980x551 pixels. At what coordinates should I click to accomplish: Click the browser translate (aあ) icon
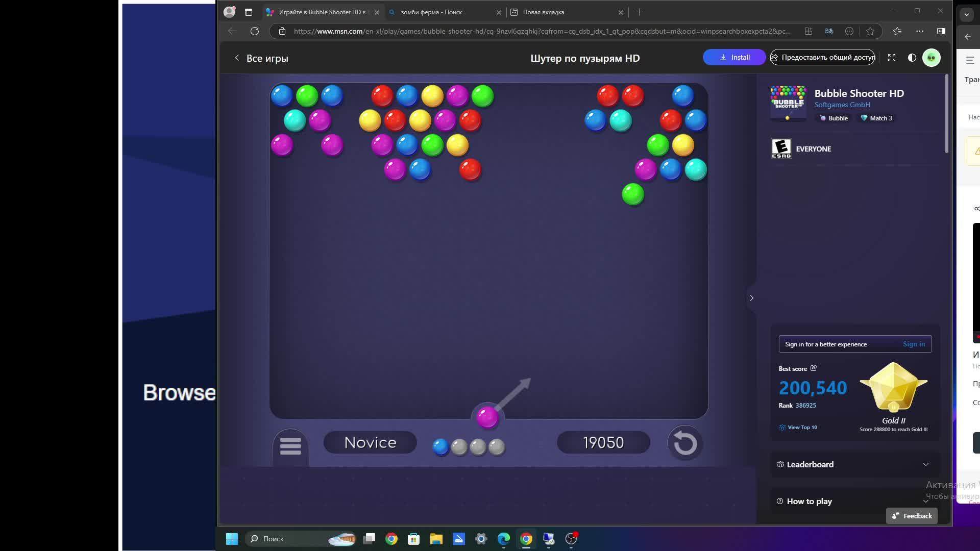coord(828,31)
